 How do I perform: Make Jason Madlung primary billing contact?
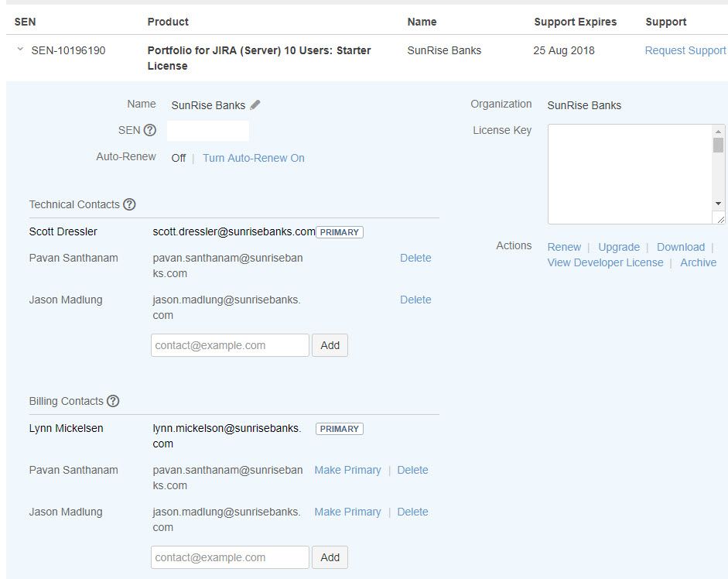(x=347, y=512)
